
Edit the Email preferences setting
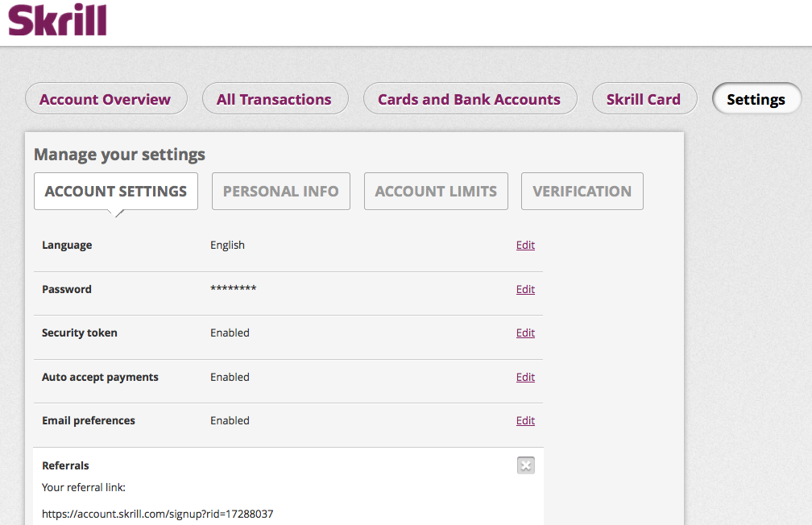pos(525,421)
